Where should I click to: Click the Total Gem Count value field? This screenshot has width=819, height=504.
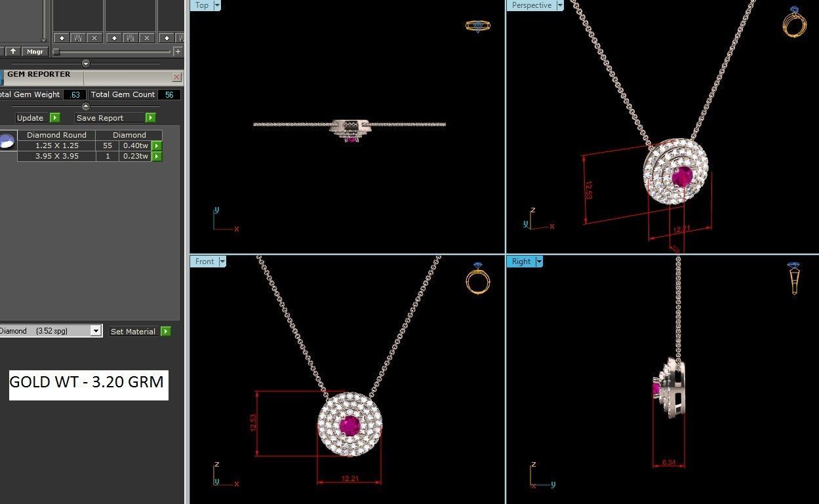169,94
